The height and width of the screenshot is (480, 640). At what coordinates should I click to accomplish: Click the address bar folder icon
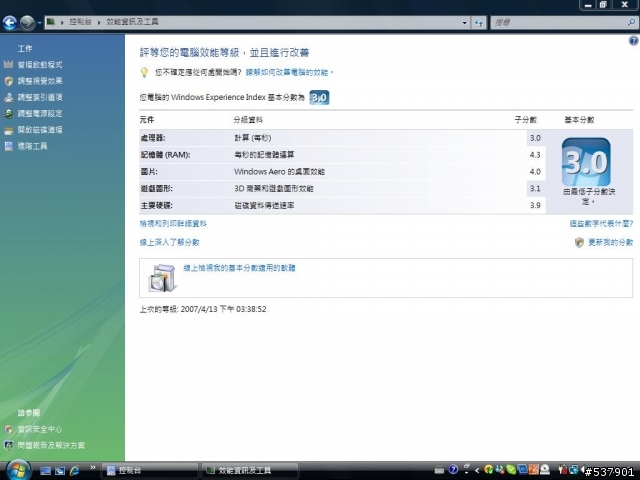[51, 22]
